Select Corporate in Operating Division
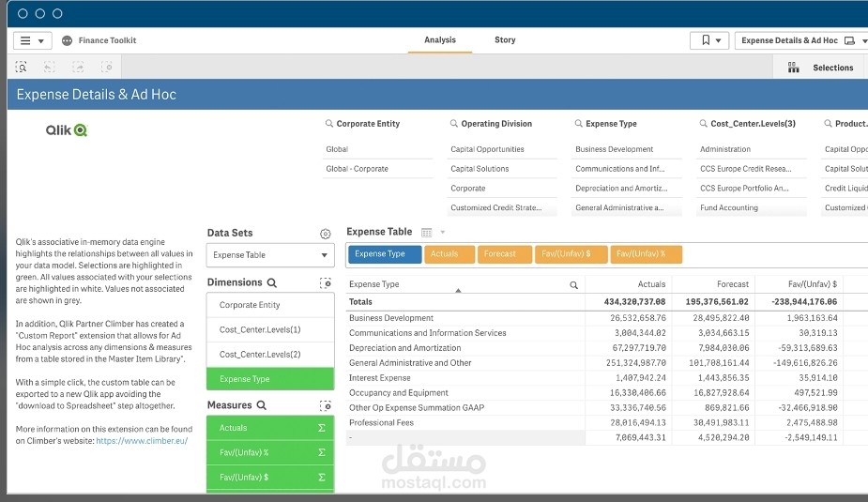Image resolution: width=868 pixels, height=502 pixels. pyautogui.click(x=502, y=189)
